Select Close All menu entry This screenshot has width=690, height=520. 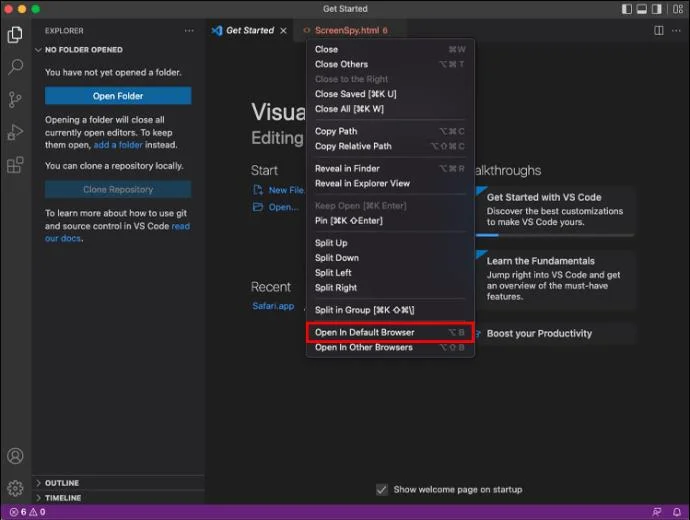[x=390, y=109]
